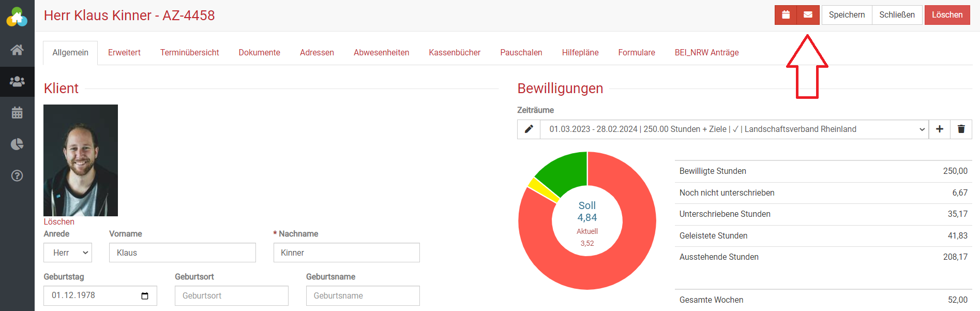Click the Nachname input field

click(346, 253)
